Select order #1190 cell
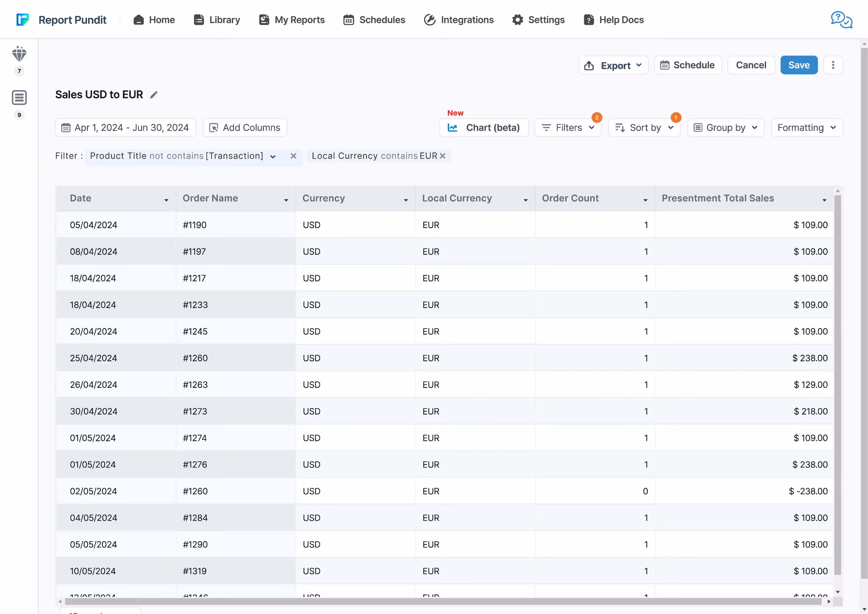The height and width of the screenshot is (614, 868). (236, 224)
